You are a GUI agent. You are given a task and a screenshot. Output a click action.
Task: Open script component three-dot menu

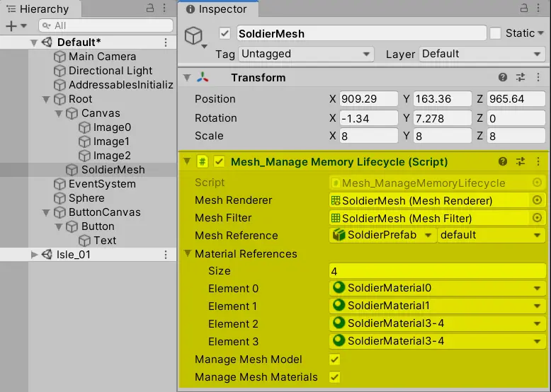click(x=538, y=161)
